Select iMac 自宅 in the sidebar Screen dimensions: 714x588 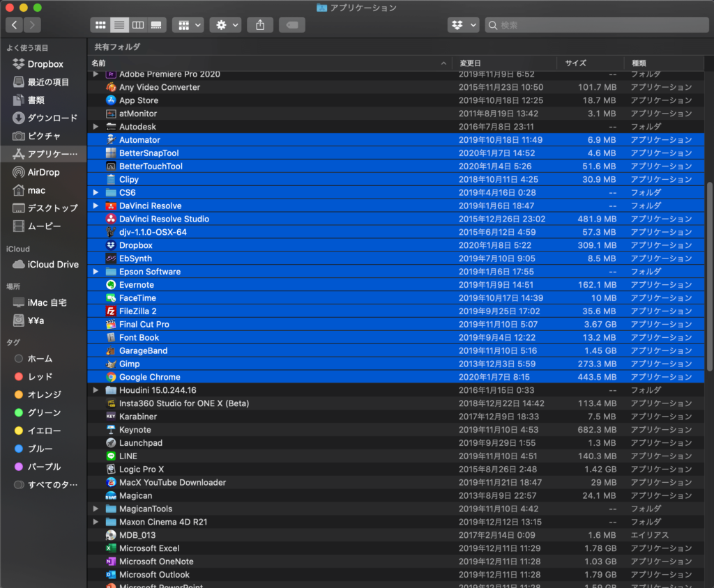[44, 302]
